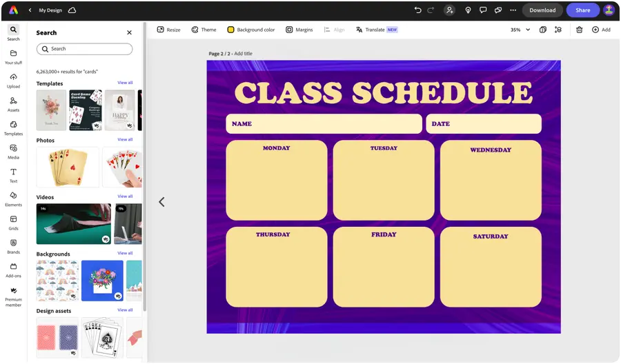This screenshot has height=364, width=621.
Task: Collapse the side panel with the left chevron
Action: coord(161,202)
